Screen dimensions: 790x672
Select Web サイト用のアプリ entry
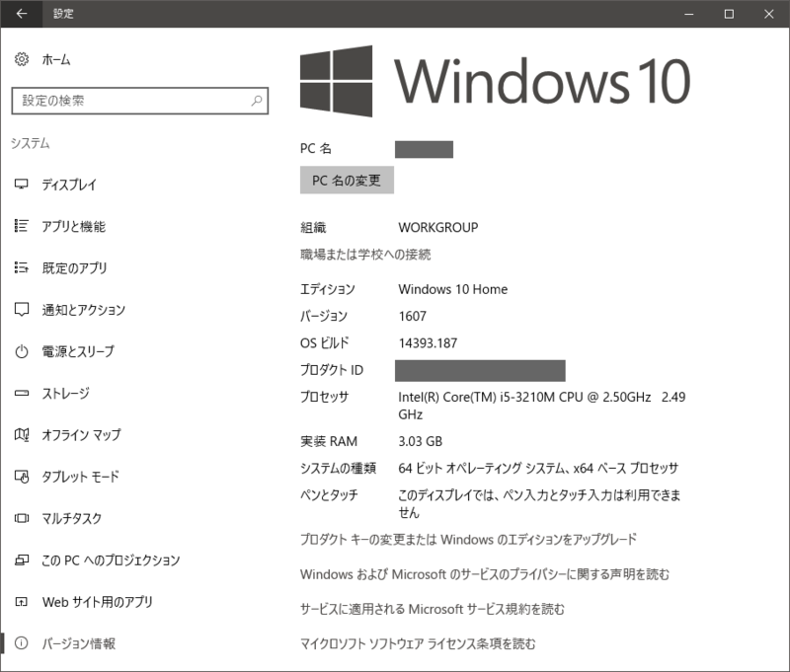[x=97, y=602]
